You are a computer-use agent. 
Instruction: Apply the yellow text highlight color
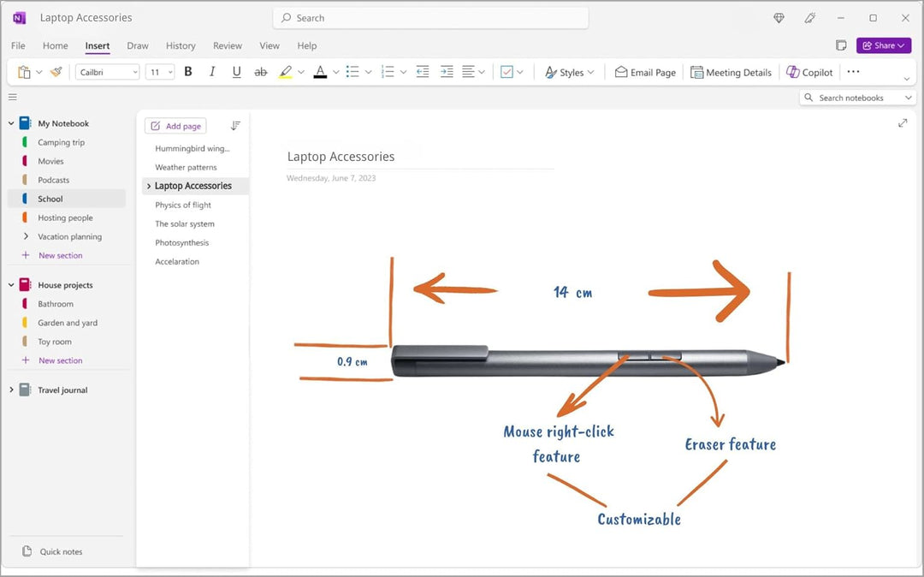click(286, 73)
